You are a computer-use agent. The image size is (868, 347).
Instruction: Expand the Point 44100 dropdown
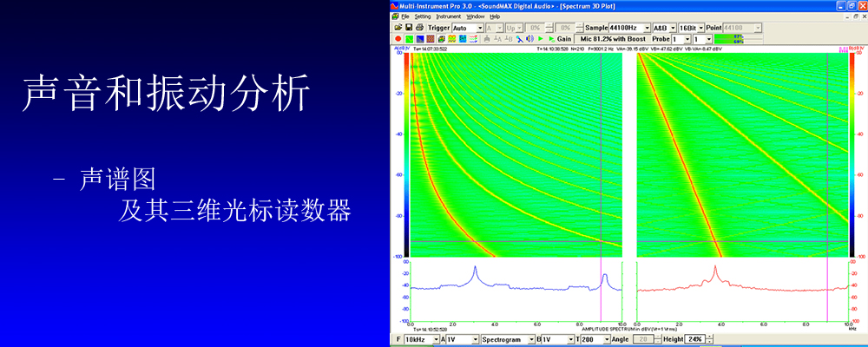758,28
